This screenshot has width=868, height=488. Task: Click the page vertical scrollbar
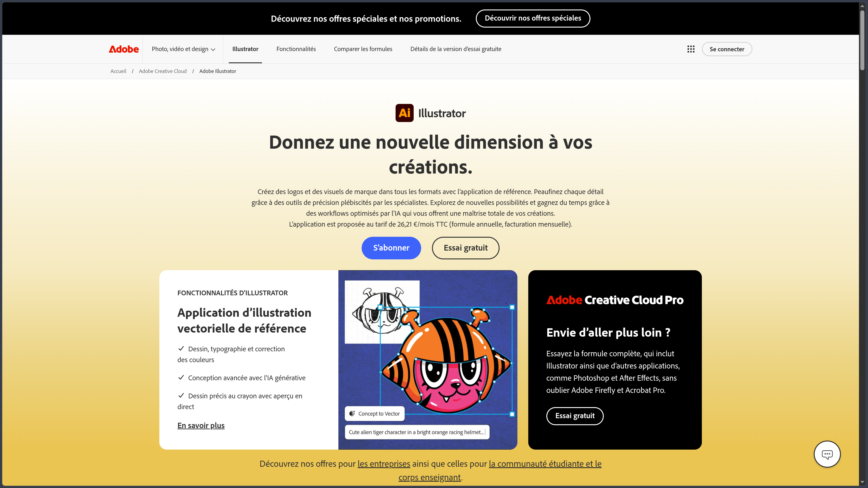(x=862, y=40)
